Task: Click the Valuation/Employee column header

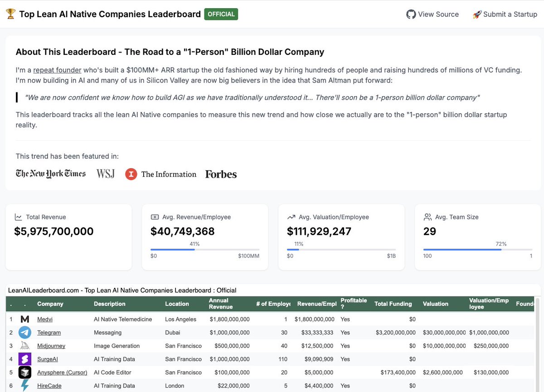Action: [x=489, y=304]
